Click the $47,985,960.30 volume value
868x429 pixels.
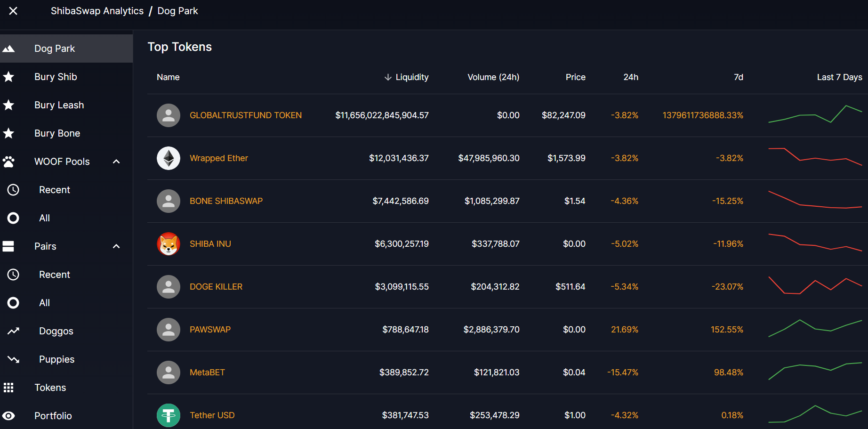(x=489, y=158)
